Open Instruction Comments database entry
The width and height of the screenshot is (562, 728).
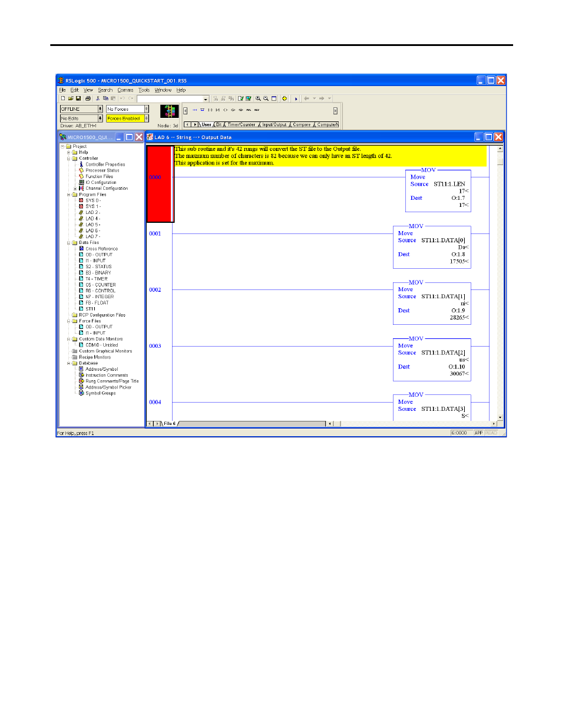[107, 375]
